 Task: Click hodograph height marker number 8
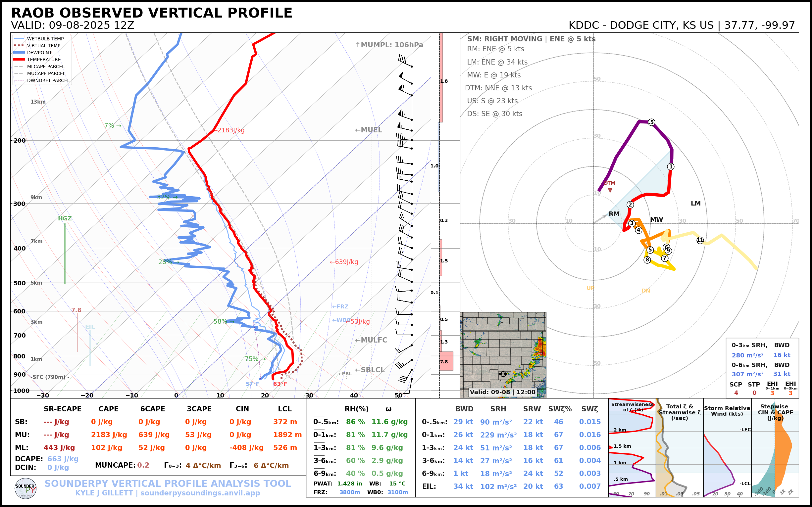click(x=647, y=259)
